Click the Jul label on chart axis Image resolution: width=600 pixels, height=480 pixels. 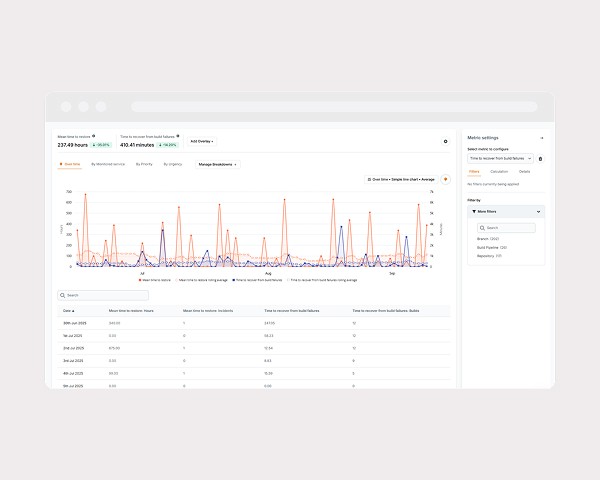click(142, 273)
